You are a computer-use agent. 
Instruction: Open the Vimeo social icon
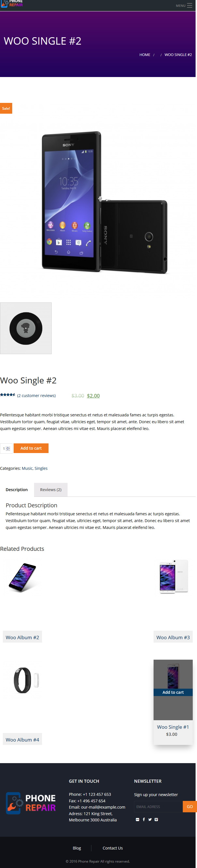pyautogui.click(x=156, y=819)
